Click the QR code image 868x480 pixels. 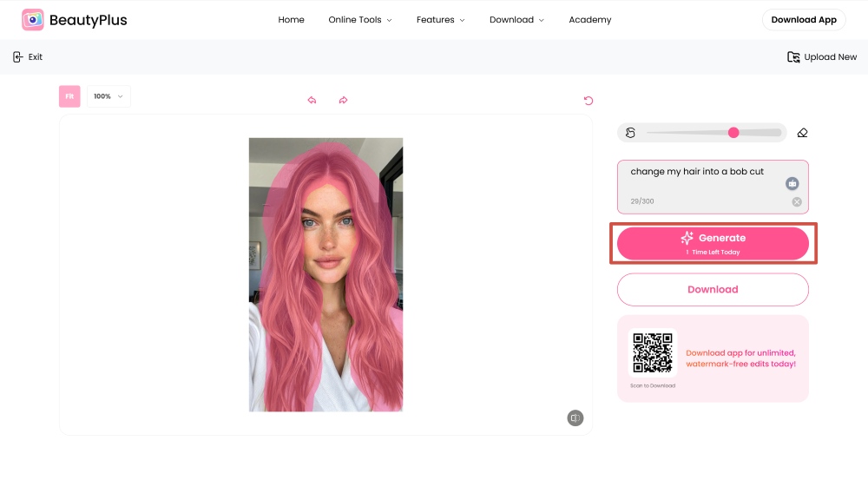[x=653, y=352]
